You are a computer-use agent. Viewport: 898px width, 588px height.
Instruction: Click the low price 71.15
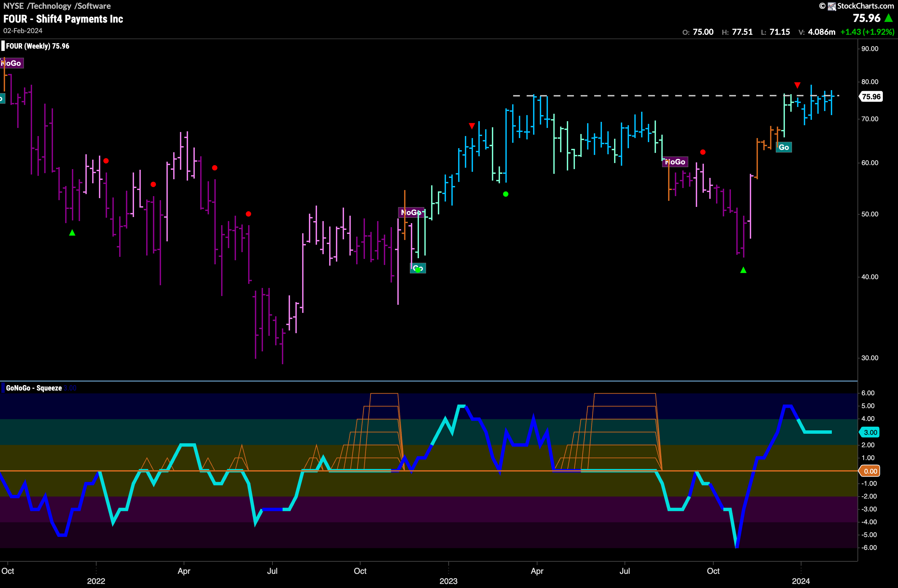[x=780, y=32]
